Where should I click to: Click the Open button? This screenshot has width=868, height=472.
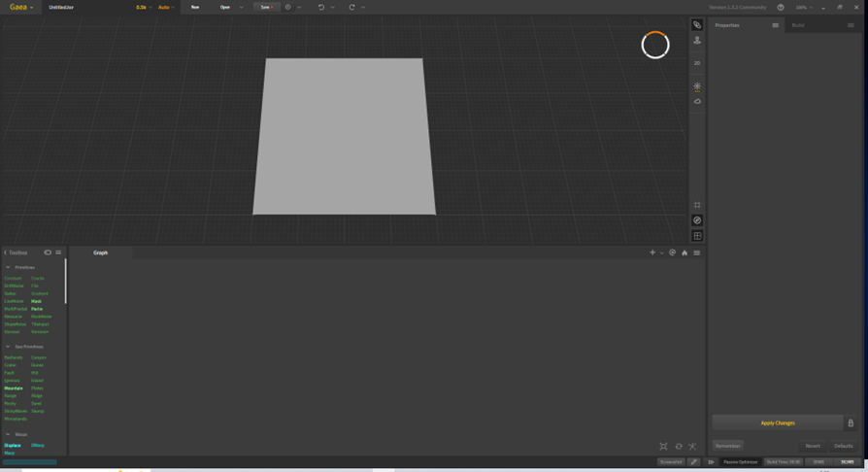tap(224, 7)
